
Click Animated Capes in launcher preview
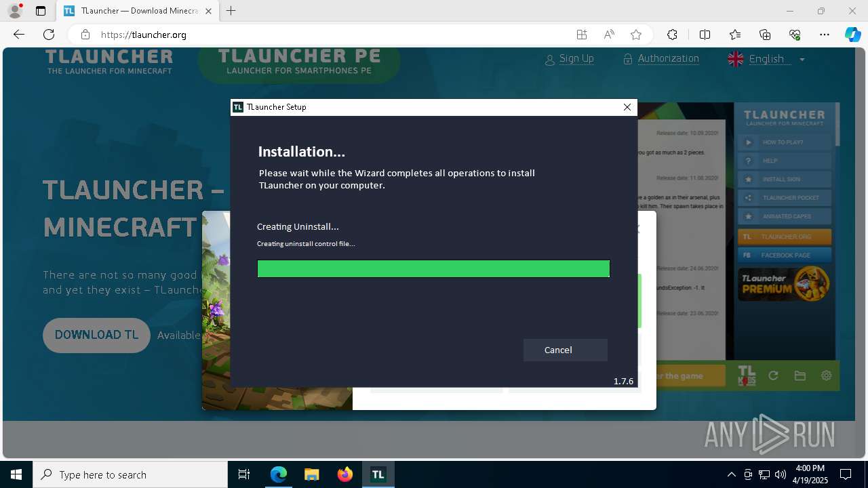tap(785, 216)
